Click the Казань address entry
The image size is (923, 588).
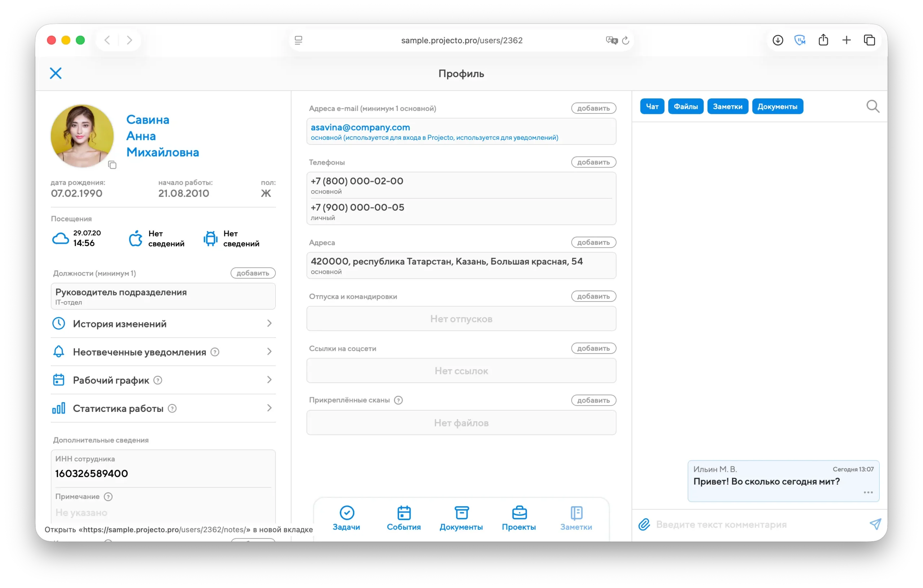tap(461, 266)
